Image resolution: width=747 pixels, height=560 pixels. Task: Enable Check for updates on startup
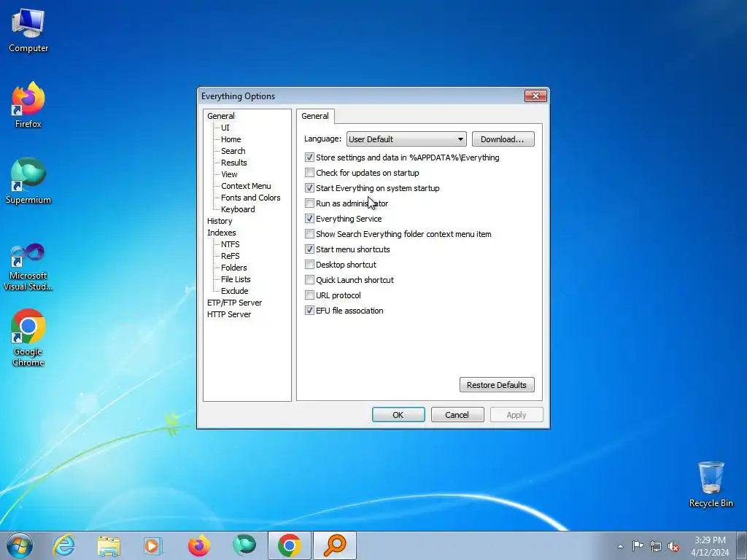coord(309,173)
